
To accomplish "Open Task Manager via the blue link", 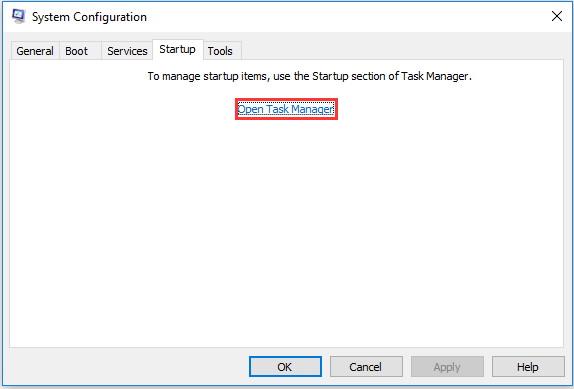I will [286, 109].
